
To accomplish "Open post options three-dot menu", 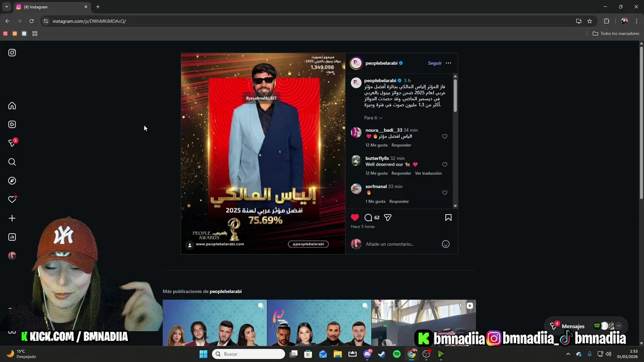I will (448, 63).
